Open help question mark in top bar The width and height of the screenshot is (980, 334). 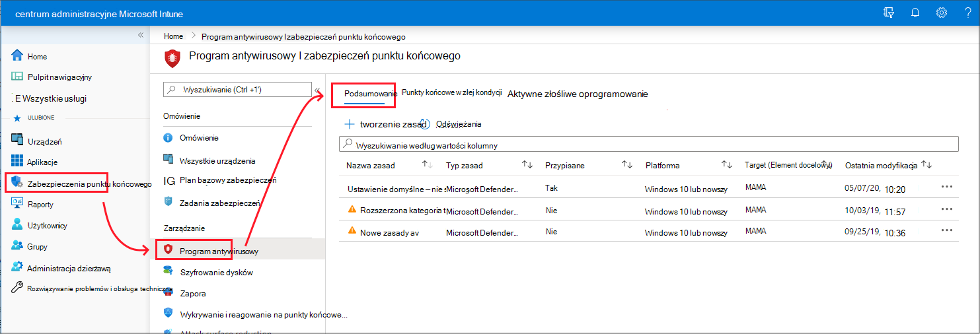click(967, 13)
